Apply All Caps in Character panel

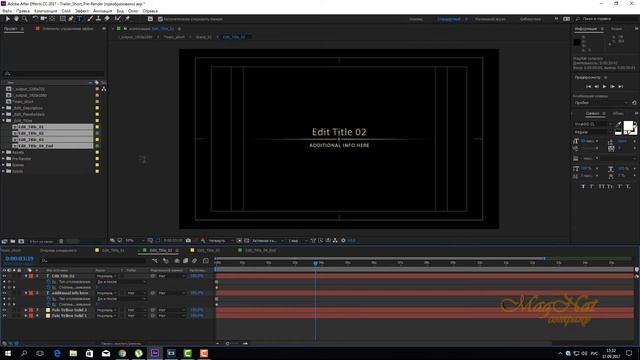601,186
